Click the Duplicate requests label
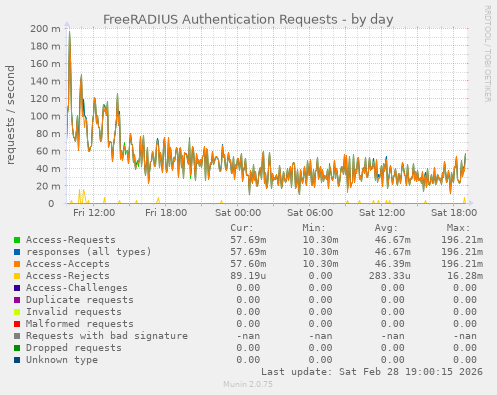The height and width of the screenshot is (395, 497). tap(80, 300)
